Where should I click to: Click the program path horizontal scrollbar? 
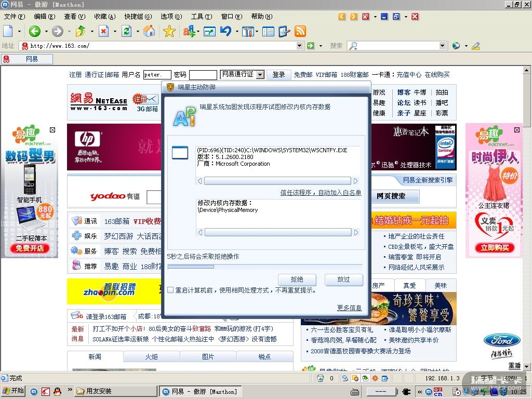pyautogui.click(x=277, y=181)
